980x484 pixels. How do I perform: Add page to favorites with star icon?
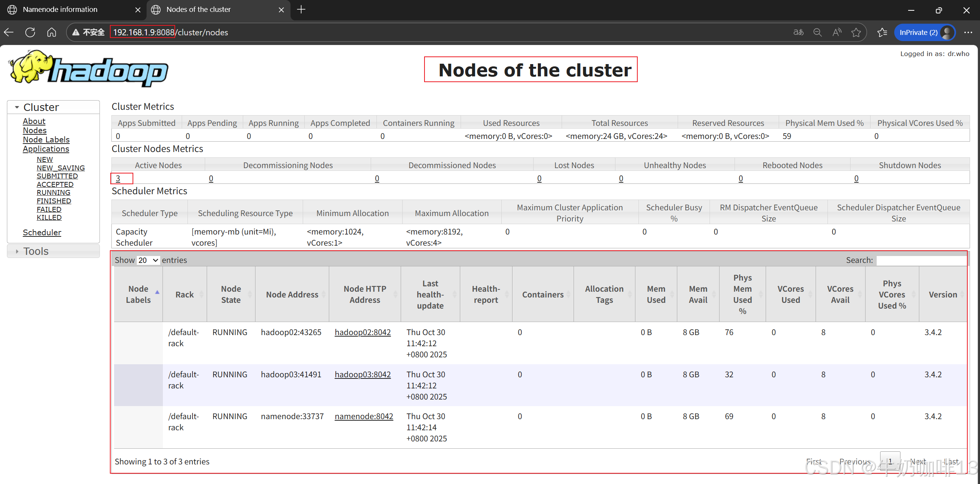856,32
